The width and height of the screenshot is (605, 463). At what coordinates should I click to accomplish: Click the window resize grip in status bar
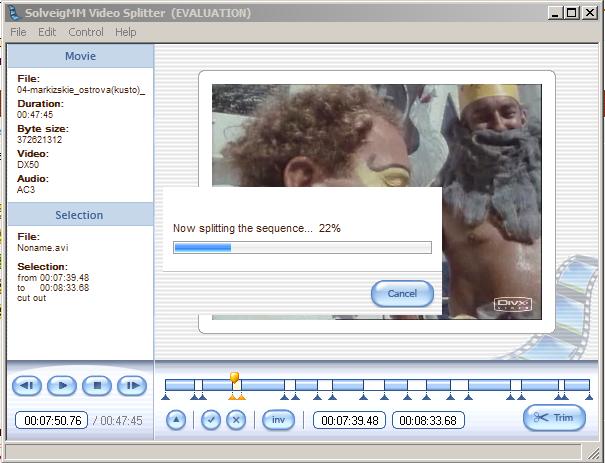pyautogui.click(x=592, y=451)
